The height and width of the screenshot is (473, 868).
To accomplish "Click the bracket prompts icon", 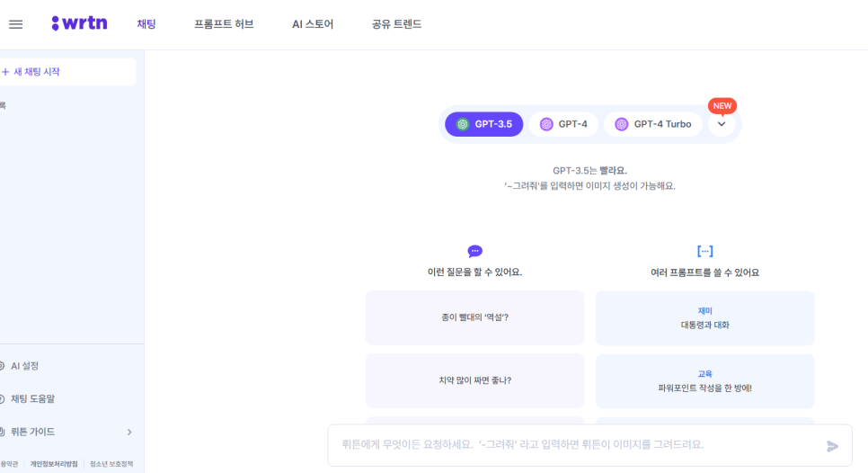I will click(704, 252).
